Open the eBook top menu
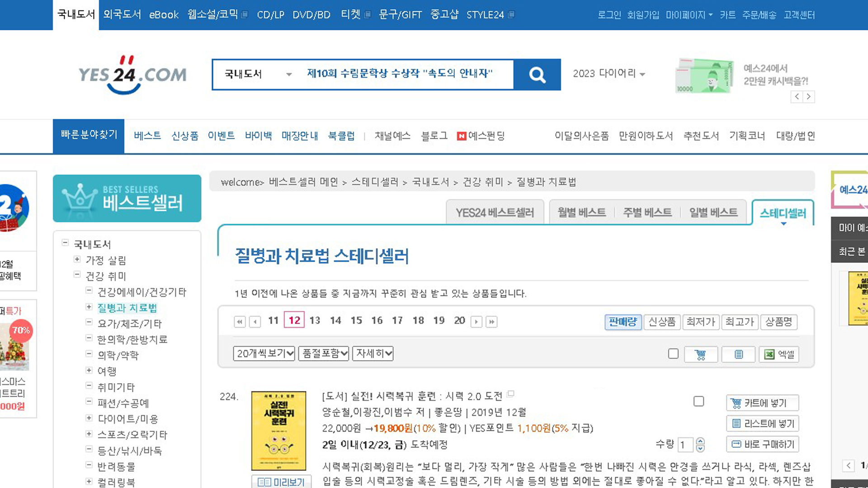The width and height of the screenshot is (868, 488). (164, 15)
